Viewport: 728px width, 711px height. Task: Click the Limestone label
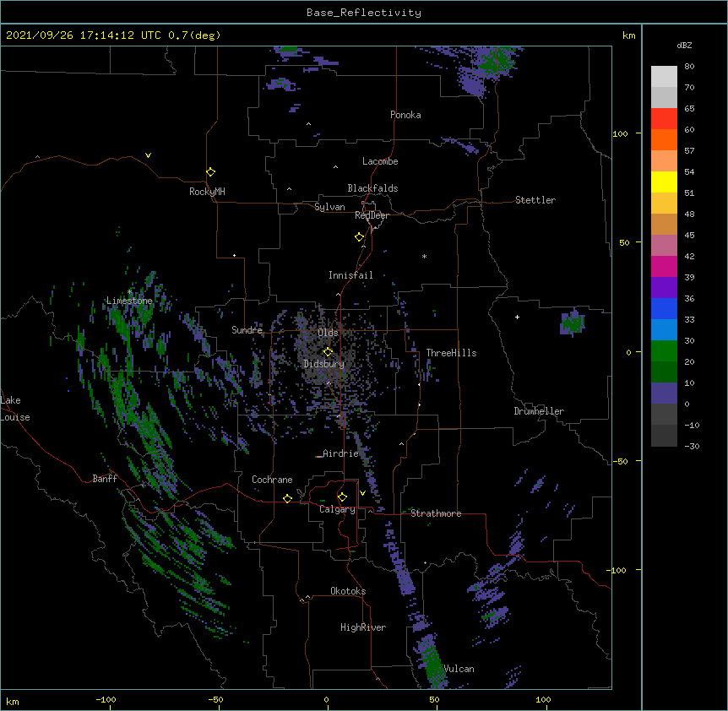(x=129, y=301)
